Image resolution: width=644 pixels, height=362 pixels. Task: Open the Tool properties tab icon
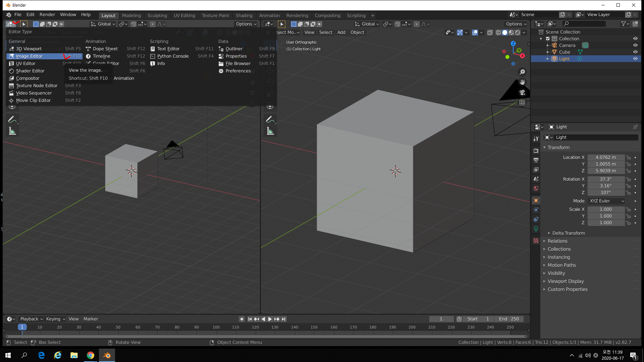pos(536,139)
